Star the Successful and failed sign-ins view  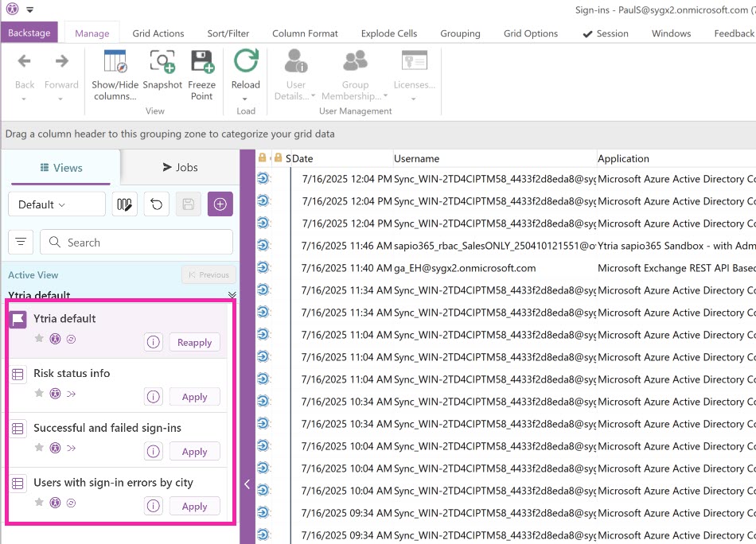point(39,448)
